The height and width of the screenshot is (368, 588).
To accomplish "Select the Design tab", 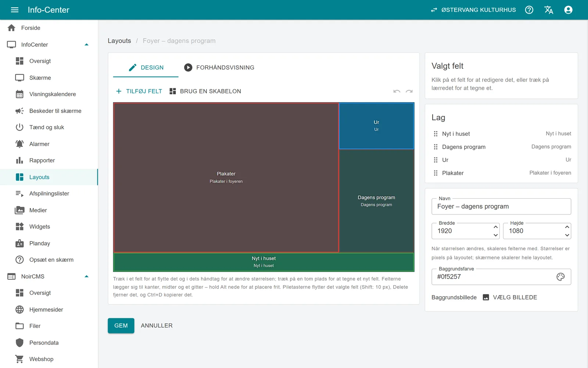I will click(146, 67).
